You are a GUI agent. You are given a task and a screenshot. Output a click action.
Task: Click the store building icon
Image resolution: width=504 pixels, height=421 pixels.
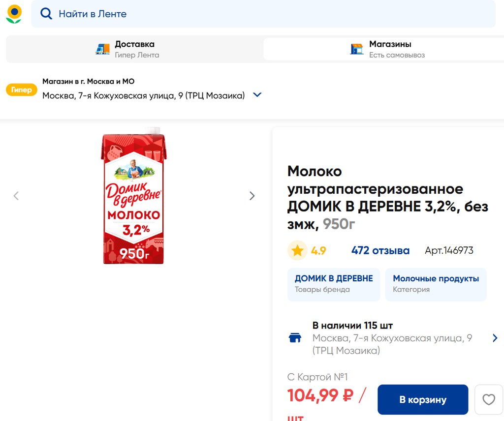[356, 49]
